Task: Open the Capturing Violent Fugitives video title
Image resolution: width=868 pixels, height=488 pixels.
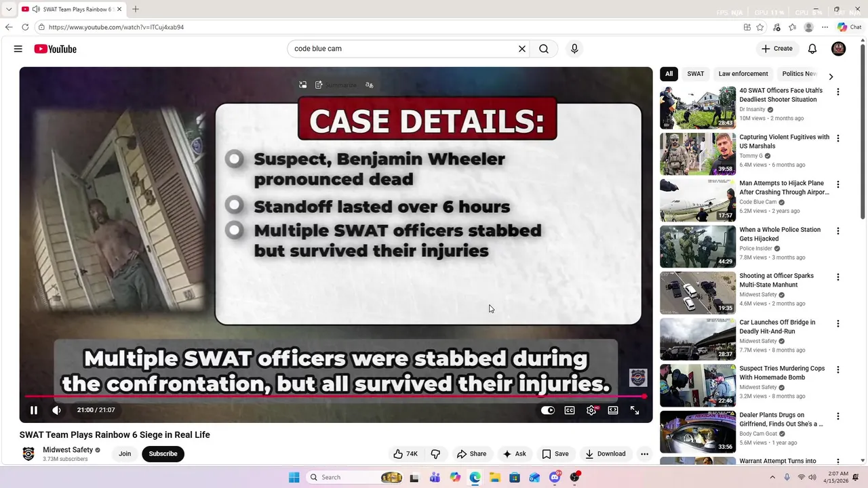Action: click(784, 142)
